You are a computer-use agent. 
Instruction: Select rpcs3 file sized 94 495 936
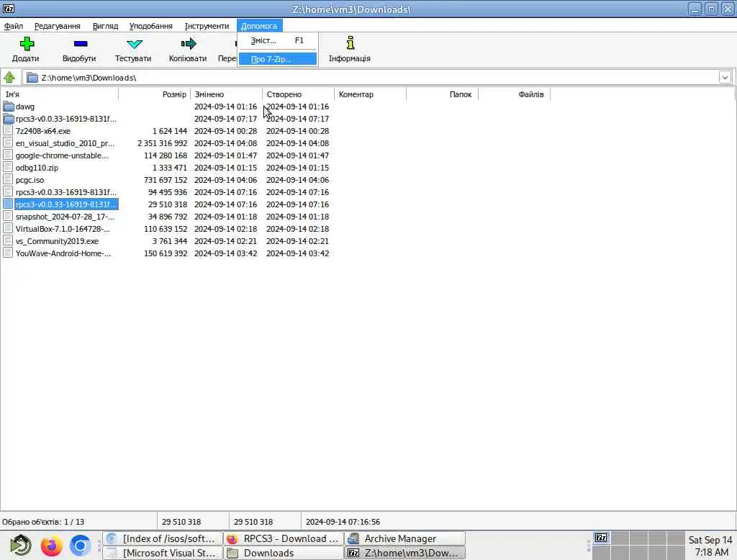tap(65, 192)
